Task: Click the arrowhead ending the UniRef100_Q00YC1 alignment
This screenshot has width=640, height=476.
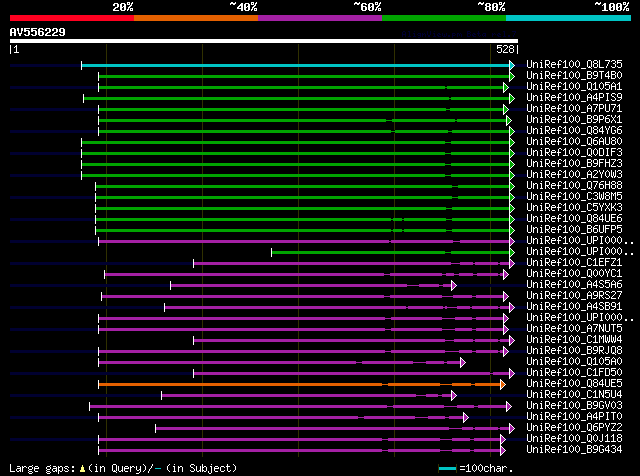Action: [506, 275]
